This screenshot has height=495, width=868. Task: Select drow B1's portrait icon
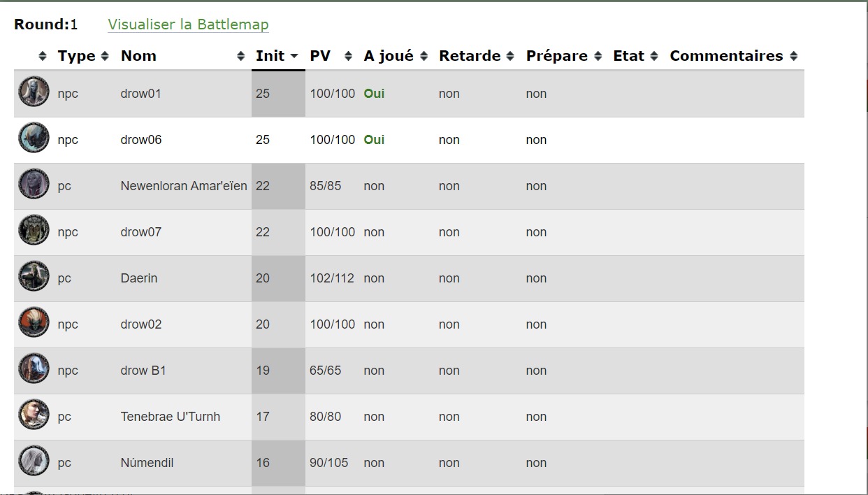coord(34,369)
